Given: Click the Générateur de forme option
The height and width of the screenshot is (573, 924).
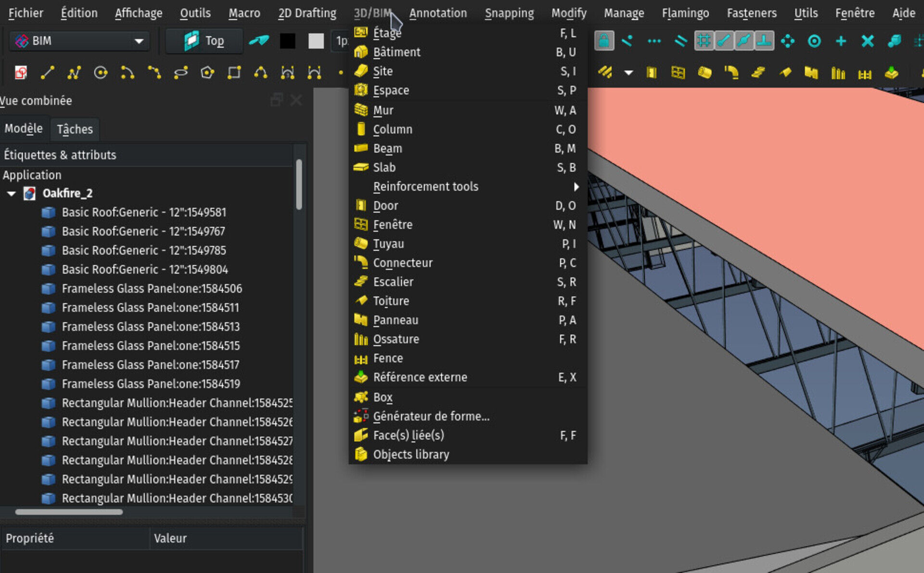Looking at the screenshot, I should [x=429, y=416].
